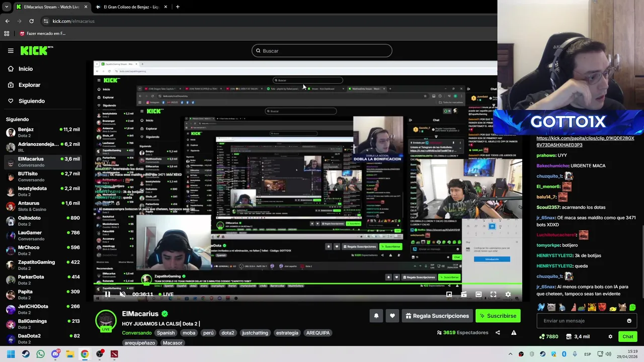Share the stream via share icon
This screenshot has width=644, height=362.
[498, 332]
